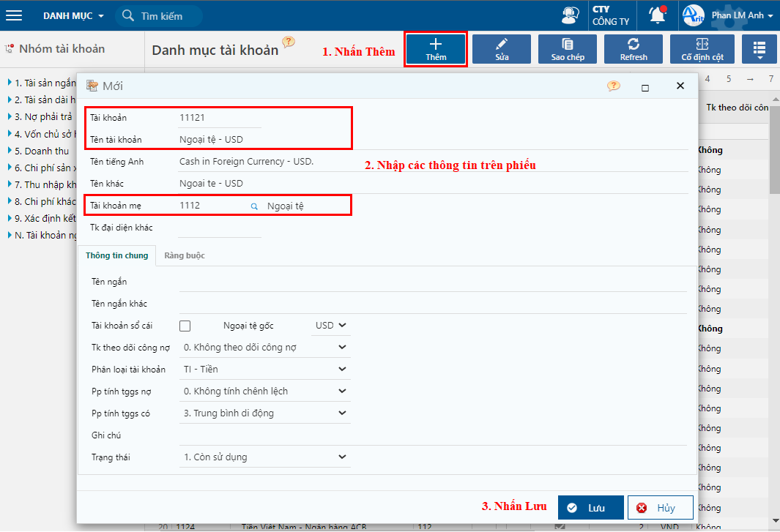Expand the Phân loại tài khoản dropdown

264,370
